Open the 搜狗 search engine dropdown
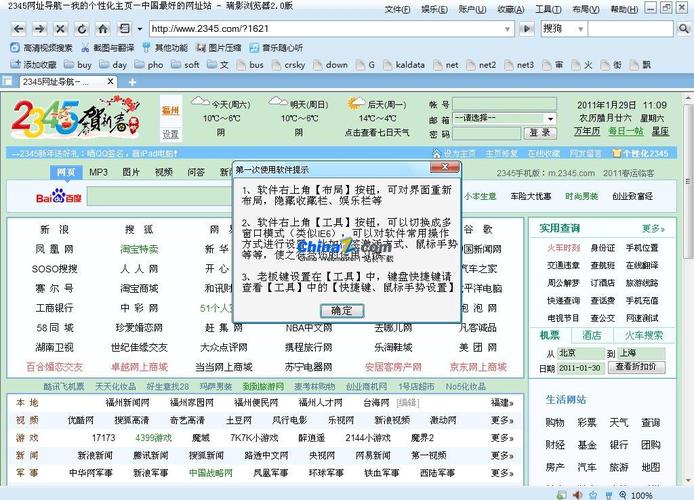Screen dimensions: 694x500 point(580,29)
